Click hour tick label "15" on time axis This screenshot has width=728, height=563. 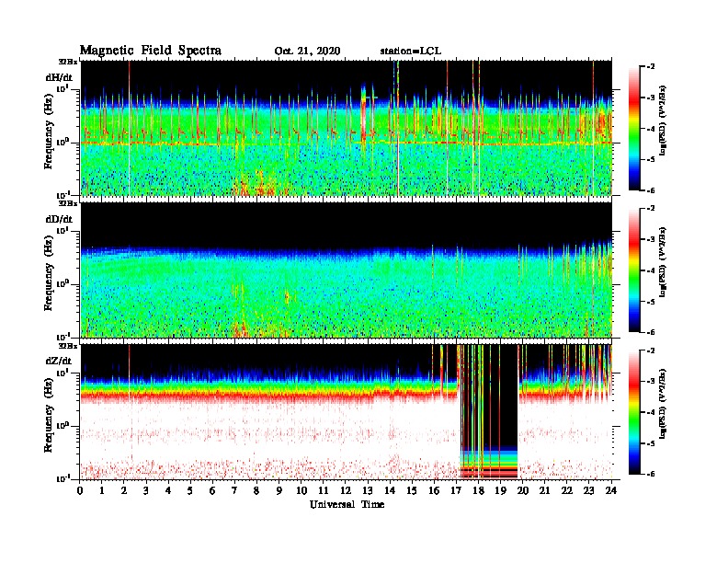pos(412,490)
